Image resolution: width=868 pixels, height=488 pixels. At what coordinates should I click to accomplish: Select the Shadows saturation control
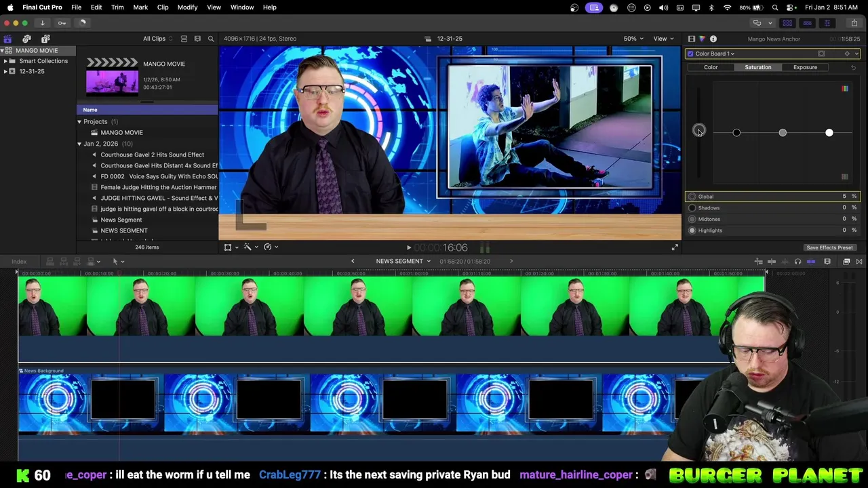[x=692, y=208]
